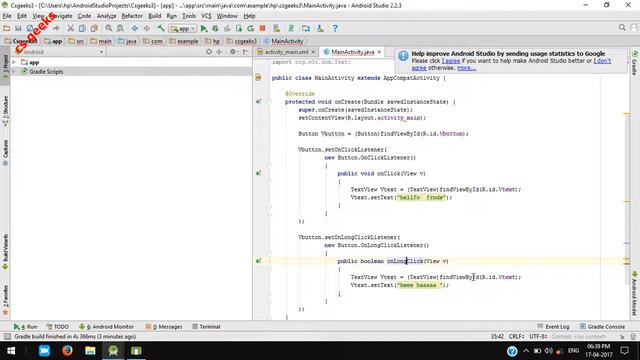Open the Messages tool window
This screenshot has width=640, height=360.
tap(164, 327)
